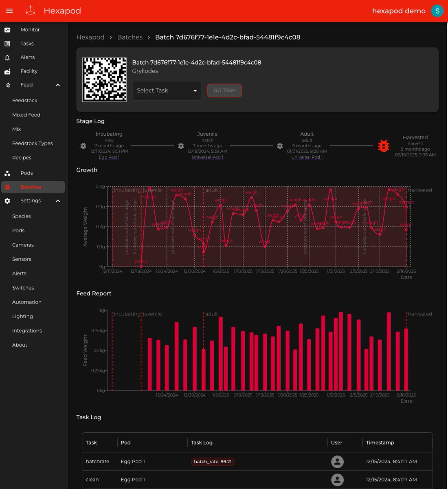Click the red Harvested stage bug icon
The image size is (448, 489).
coord(384,145)
